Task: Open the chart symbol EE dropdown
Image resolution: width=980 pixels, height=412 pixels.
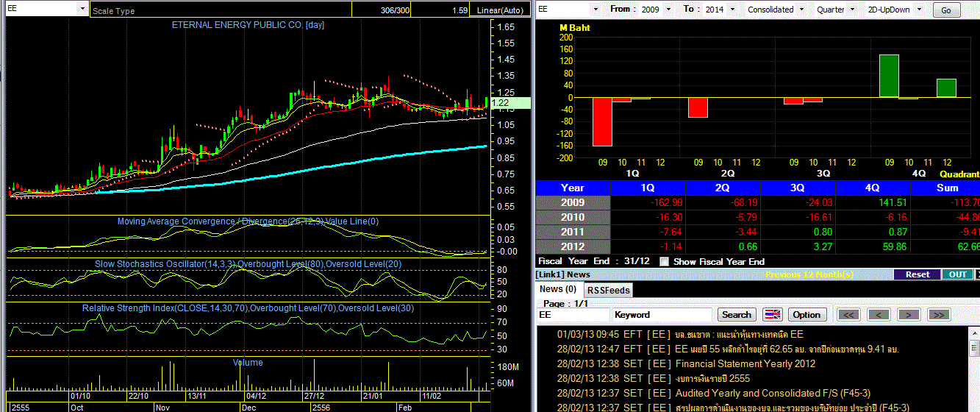Action: click(x=81, y=10)
